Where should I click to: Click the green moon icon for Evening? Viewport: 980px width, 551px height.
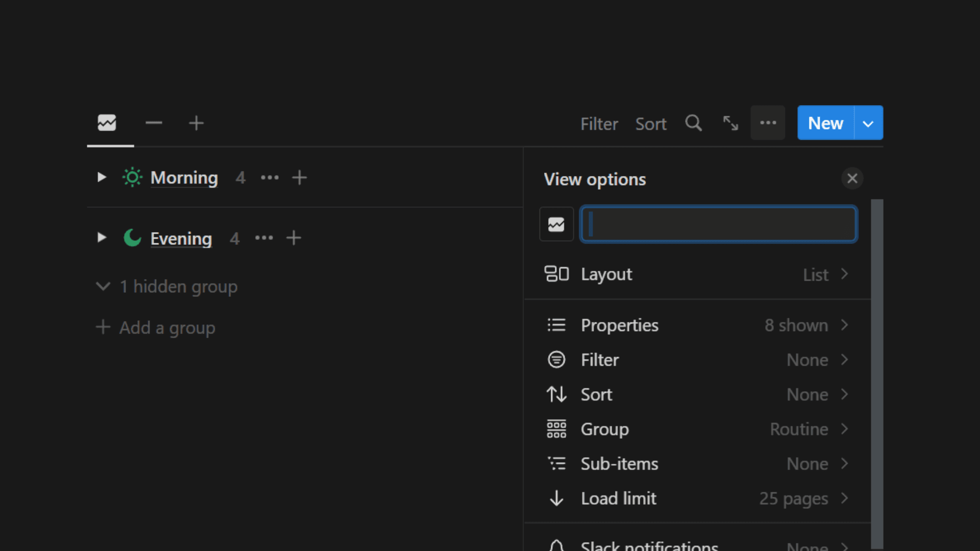tap(132, 238)
